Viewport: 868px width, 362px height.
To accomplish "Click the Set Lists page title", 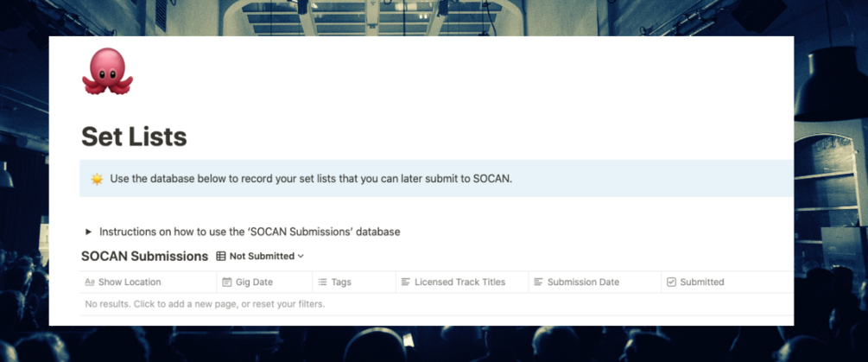I will tap(134, 137).
